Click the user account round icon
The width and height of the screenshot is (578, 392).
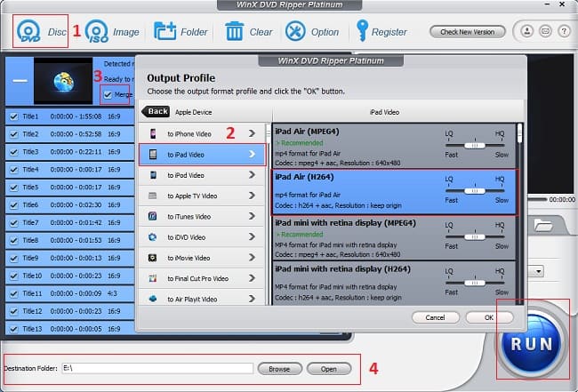[526, 32]
